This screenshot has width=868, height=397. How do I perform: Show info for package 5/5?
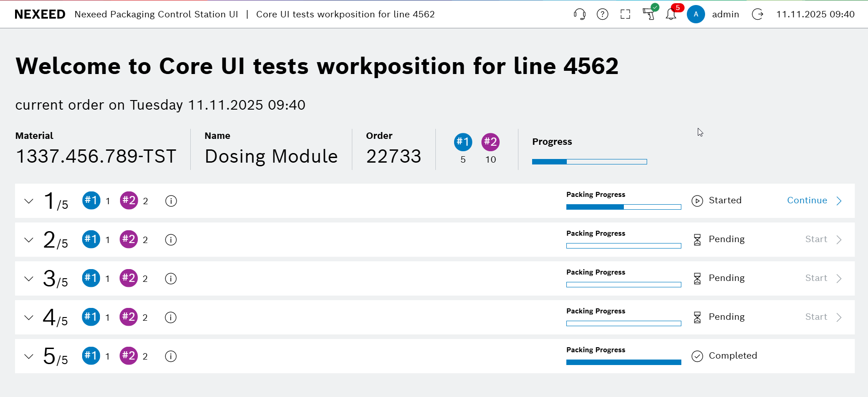[171, 356]
